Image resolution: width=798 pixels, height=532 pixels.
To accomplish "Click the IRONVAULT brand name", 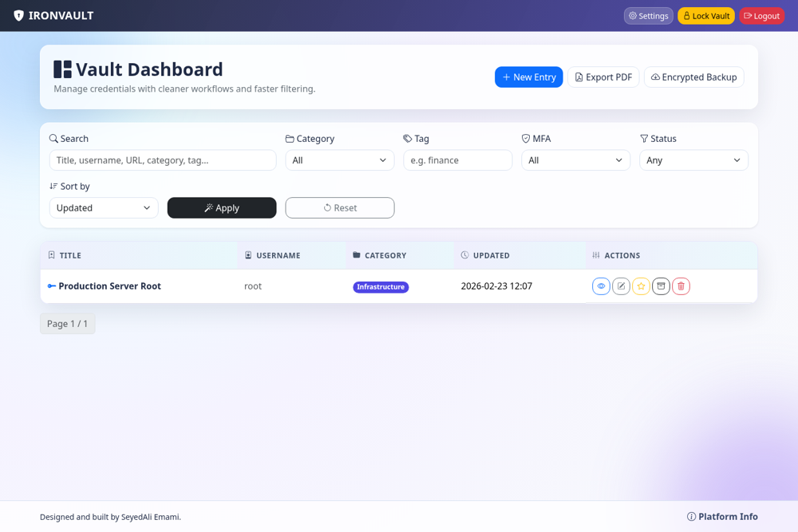I will tap(61, 16).
